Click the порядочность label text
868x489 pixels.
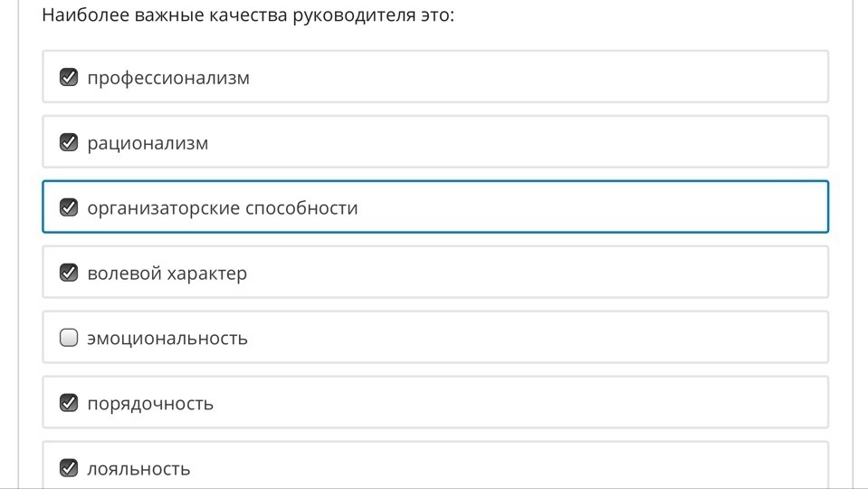pyautogui.click(x=150, y=404)
